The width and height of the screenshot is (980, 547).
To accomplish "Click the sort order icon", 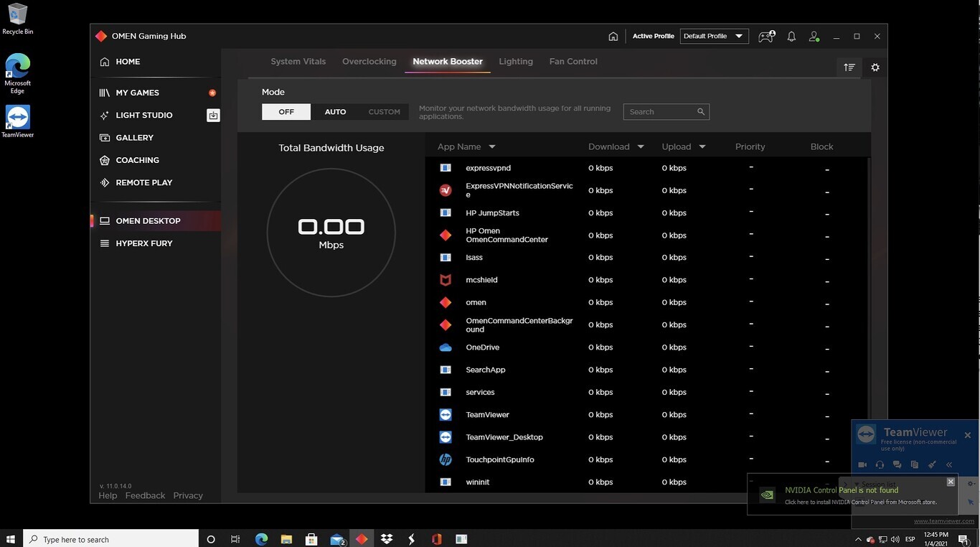I will pos(849,67).
